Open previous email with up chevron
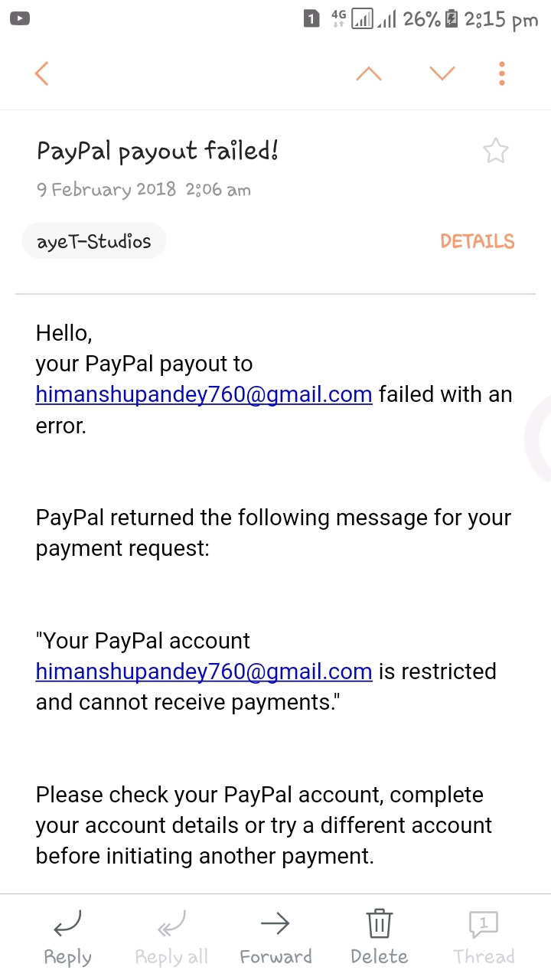 point(369,73)
